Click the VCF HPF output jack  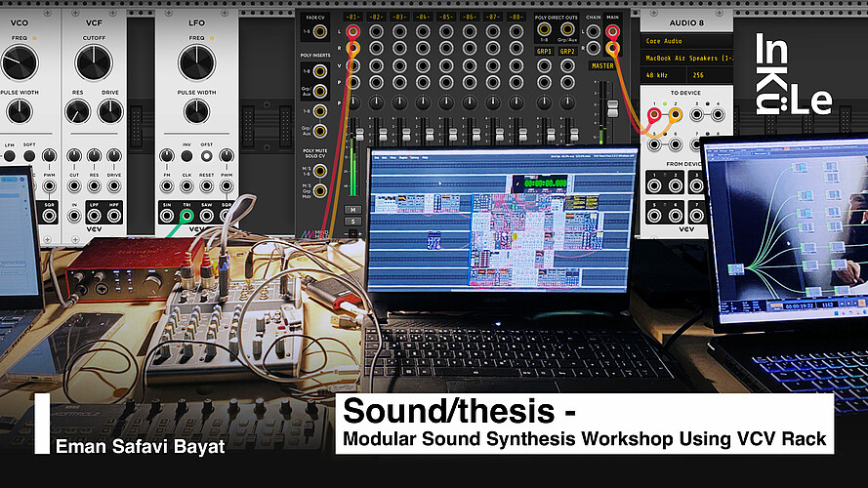pyautogui.click(x=114, y=216)
